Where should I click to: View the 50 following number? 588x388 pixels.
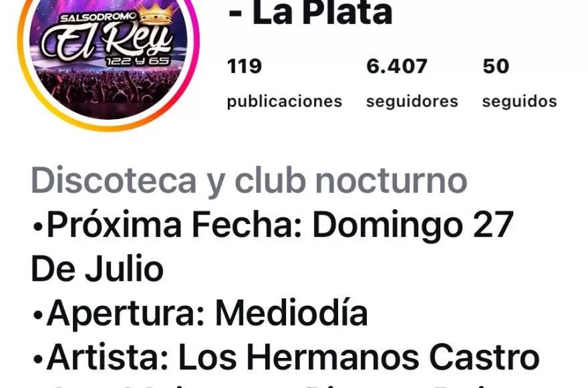(496, 66)
